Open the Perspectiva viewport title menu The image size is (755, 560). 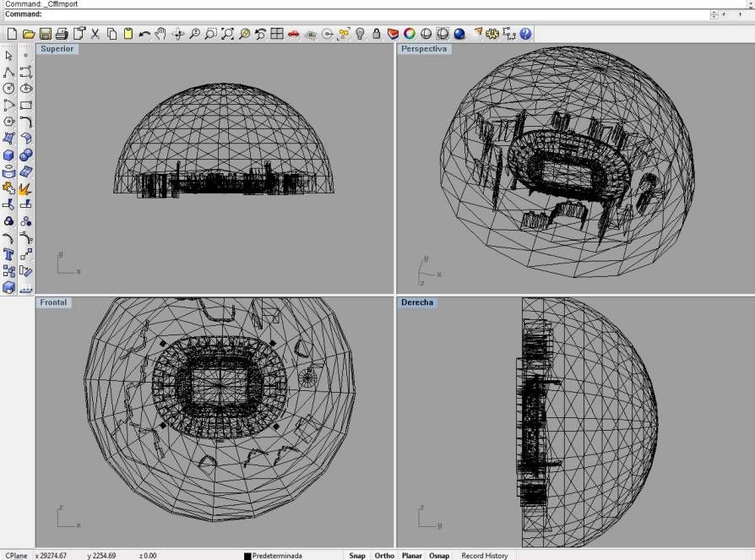click(x=425, y=49)
